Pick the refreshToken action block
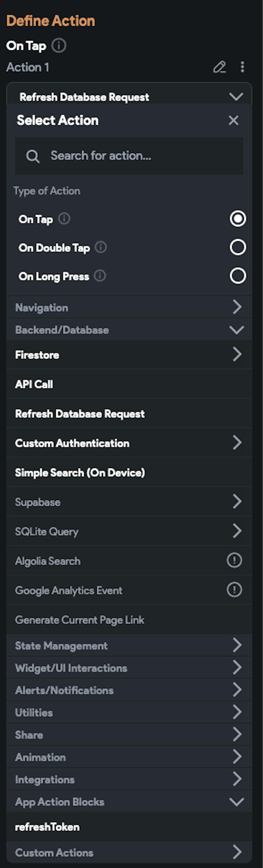This screenshot has width=263, height=868. pos(48,827)
